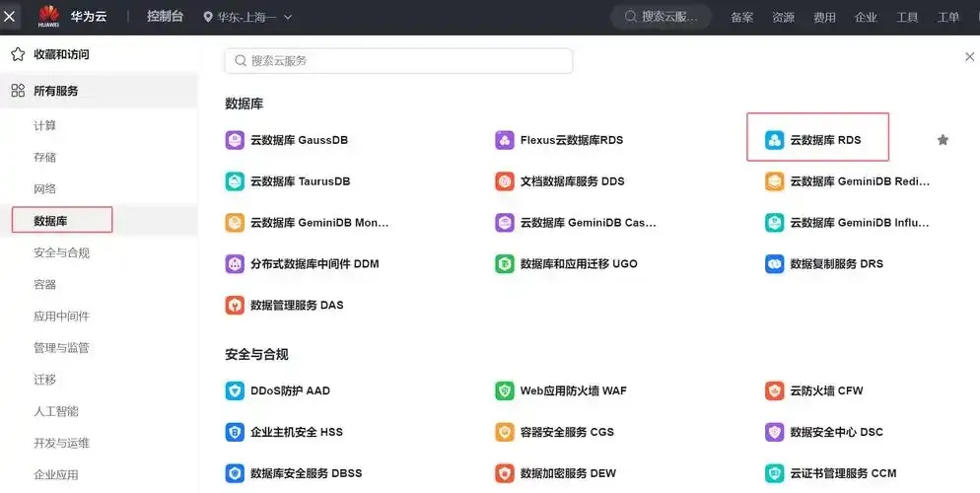Select 存储 category in sidebar
The image size is (980, 493).
coord(45,158)
